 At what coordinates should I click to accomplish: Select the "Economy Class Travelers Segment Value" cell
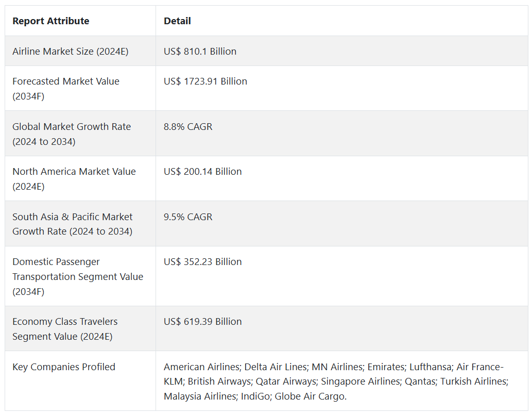(x=65, y=329)
